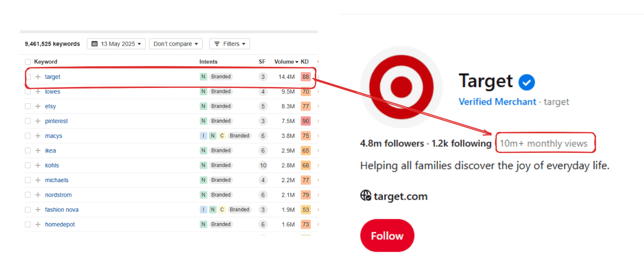This screenshot has width=644, height=274.
Task: Click the I intent badge in macys row
Action: 204,136
